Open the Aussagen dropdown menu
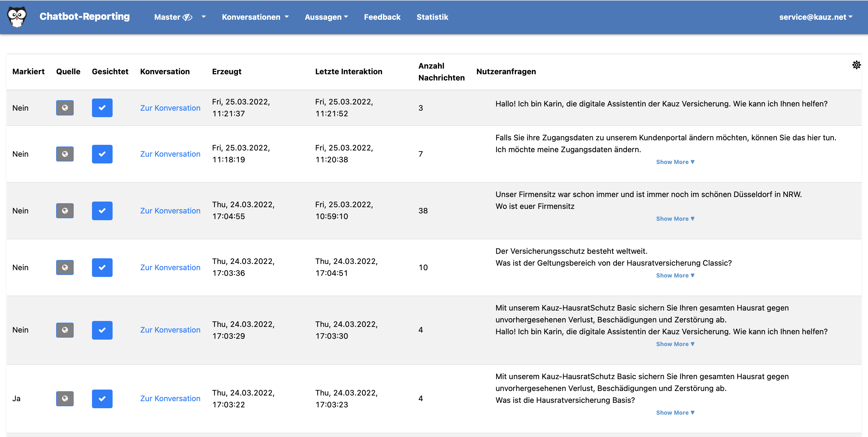 click(326, 17)
